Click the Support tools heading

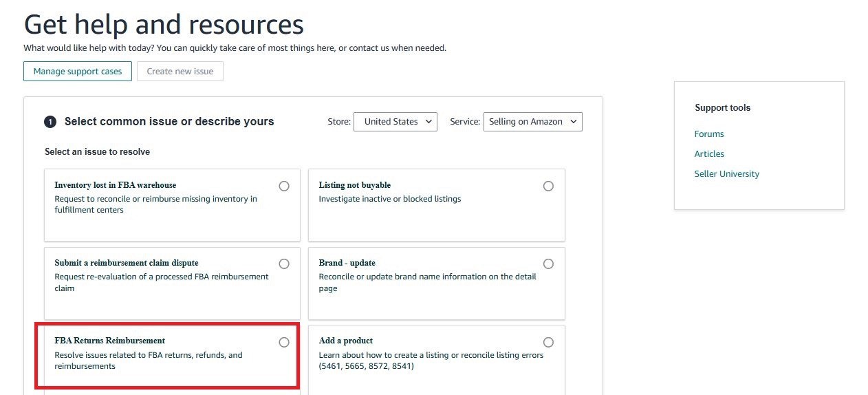[x=722, y=108]
